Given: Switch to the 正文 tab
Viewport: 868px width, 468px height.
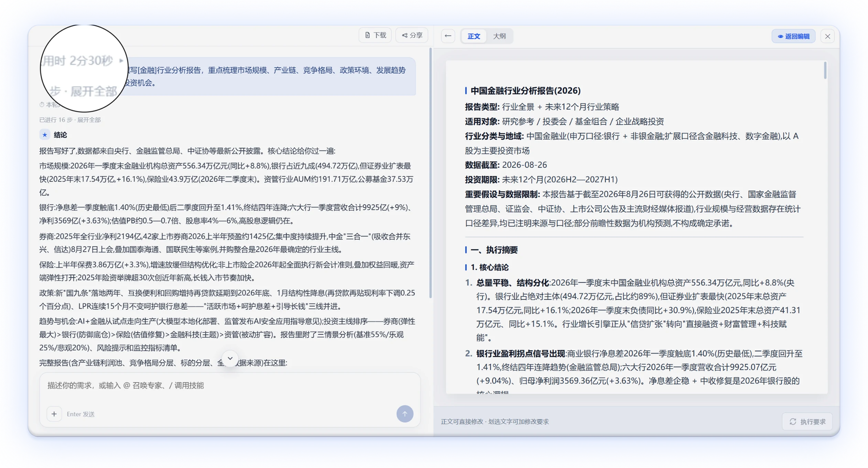Looking at the screenshot, I should (474, 36).
